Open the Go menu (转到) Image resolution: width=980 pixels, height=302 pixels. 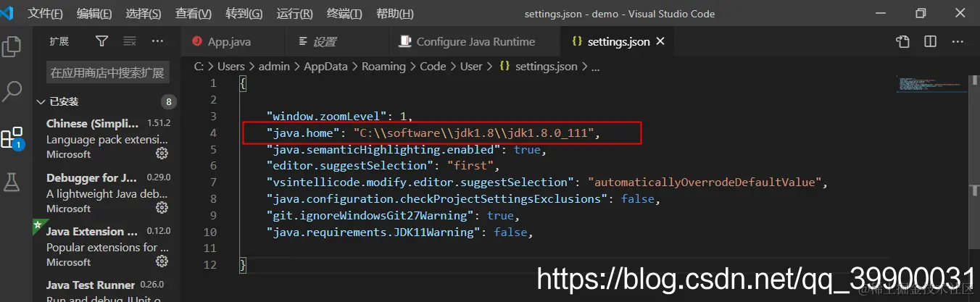tap(244, 14)
